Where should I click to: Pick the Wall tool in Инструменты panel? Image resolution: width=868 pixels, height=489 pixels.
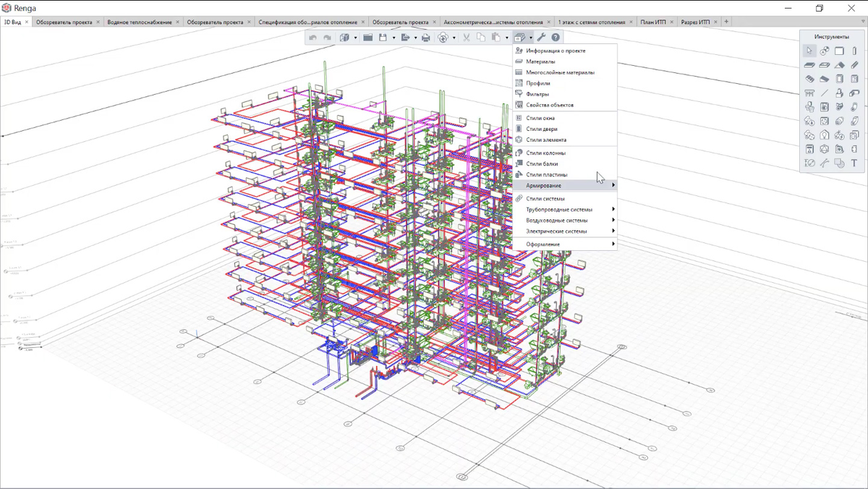coord(839,51)
